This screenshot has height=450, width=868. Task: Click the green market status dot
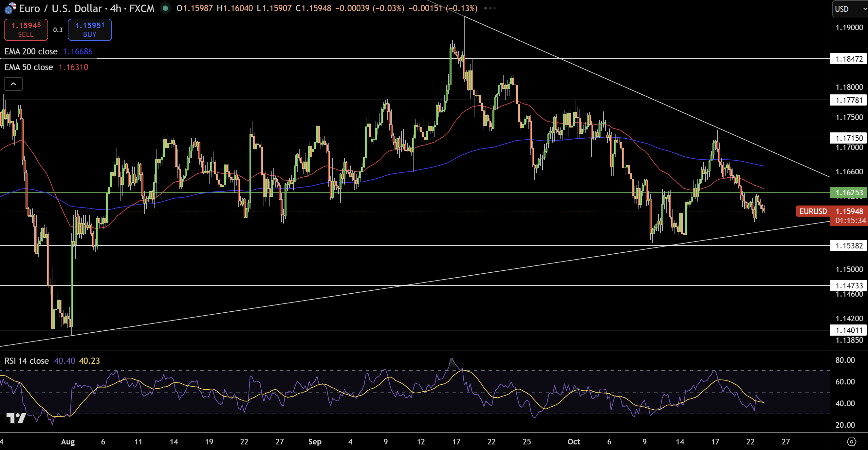tap(165, 8)
